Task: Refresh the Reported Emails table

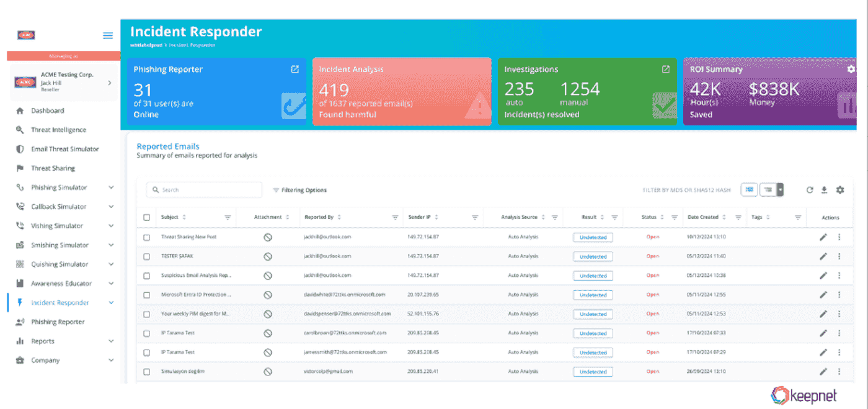Action: [x=810, y=190]
